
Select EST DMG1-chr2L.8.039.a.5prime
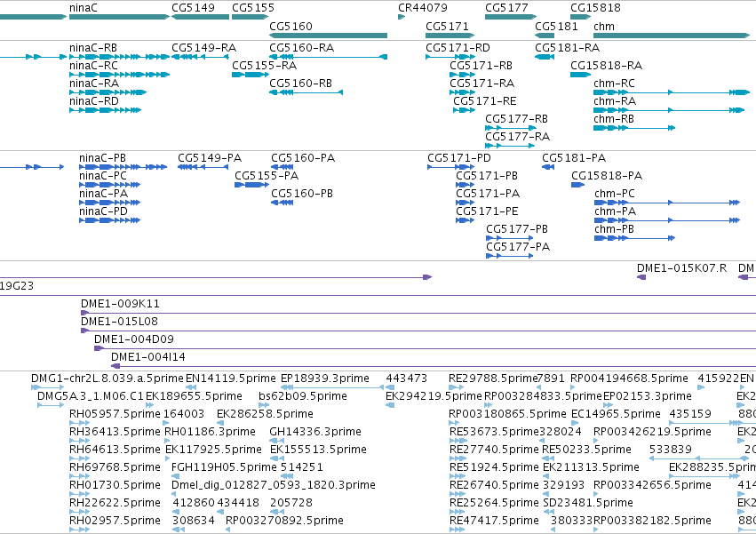(47, 387)
